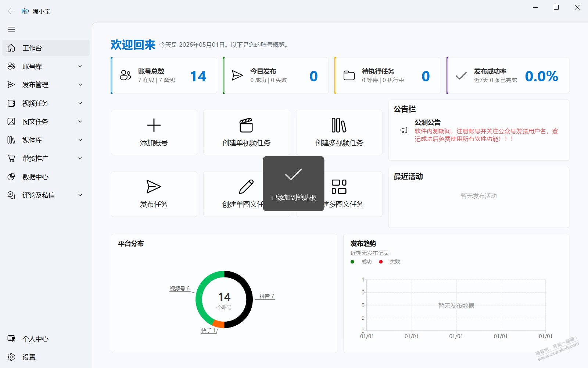The height and width of the screenshot is (368, 588).
Task: Click the green 成功 legend dot
Action: coord(352,262)
